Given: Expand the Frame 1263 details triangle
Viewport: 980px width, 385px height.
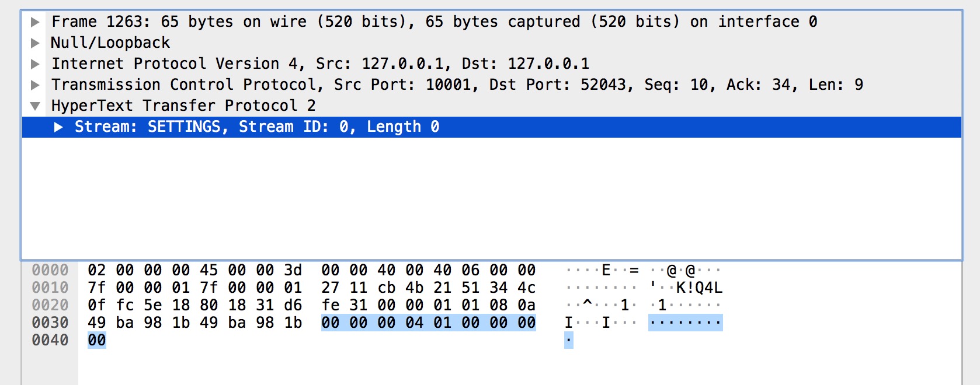Looking at the screenshot, I should (x=35, y=22).
